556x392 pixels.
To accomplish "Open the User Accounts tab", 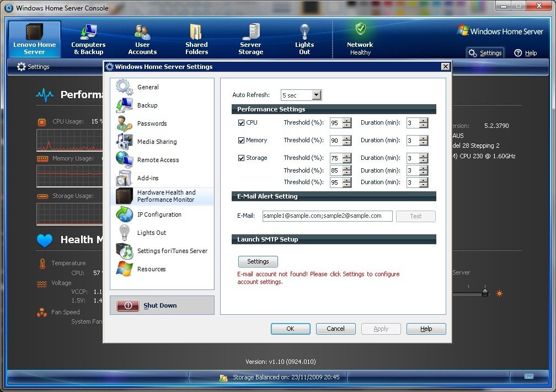I will [x=142, y=39].
